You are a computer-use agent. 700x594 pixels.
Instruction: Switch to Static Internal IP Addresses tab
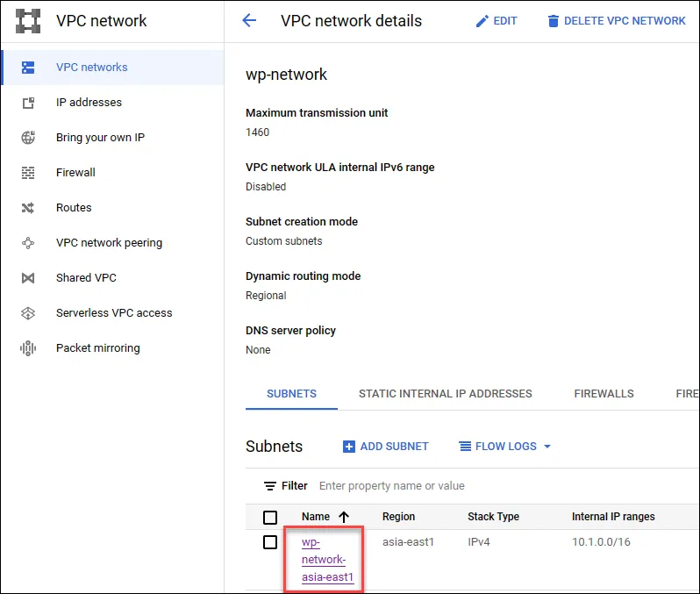[445, 394]
